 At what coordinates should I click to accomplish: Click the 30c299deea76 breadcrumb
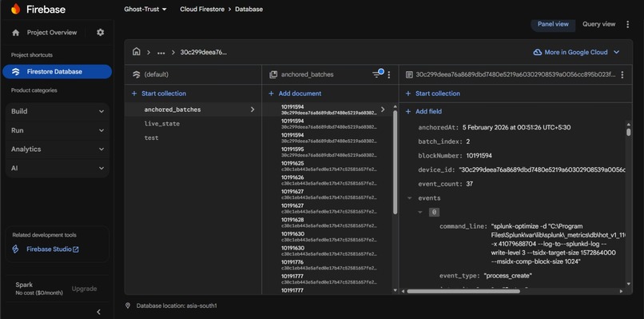(x=204, y=53)
